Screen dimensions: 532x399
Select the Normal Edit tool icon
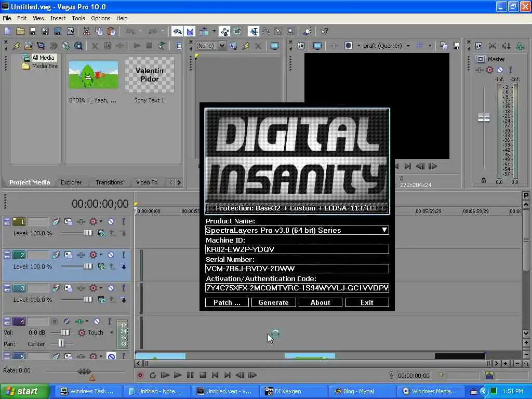coord(254,31)
